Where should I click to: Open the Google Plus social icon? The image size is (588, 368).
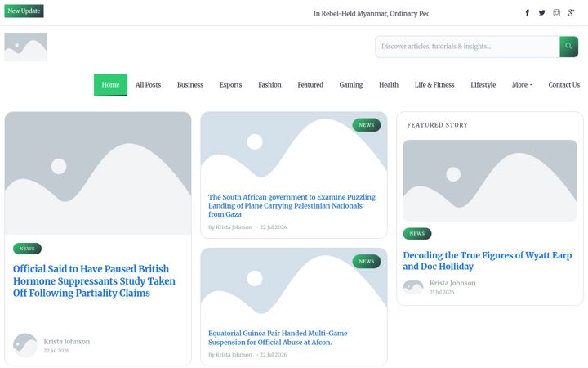click(571, 13)
